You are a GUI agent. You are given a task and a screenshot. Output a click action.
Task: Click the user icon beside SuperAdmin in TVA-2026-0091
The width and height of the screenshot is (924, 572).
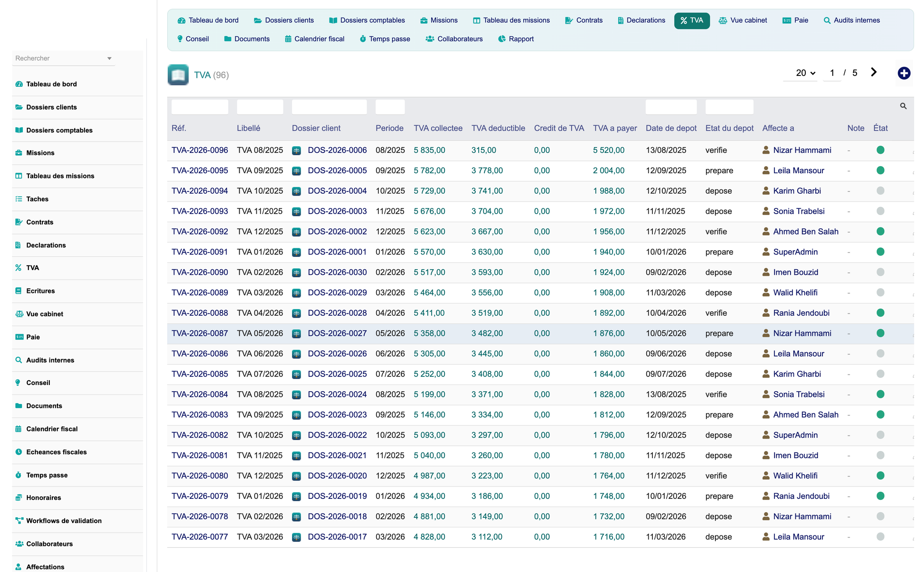click(766, 252)
